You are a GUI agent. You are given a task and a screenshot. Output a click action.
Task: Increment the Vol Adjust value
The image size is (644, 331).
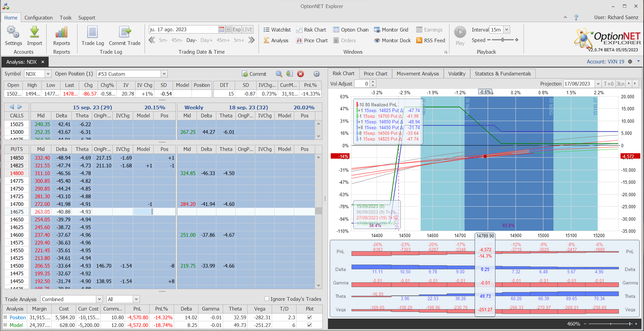[373, 82]
